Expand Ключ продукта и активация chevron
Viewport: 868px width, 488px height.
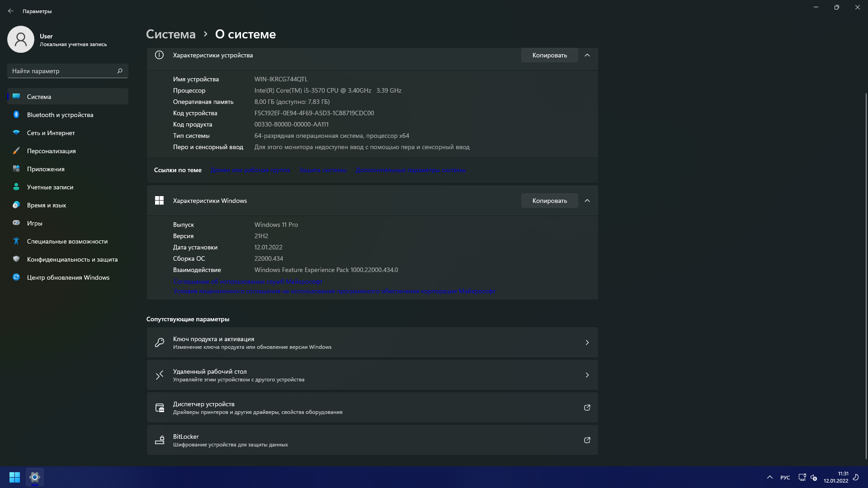click(x=587, y=343)
